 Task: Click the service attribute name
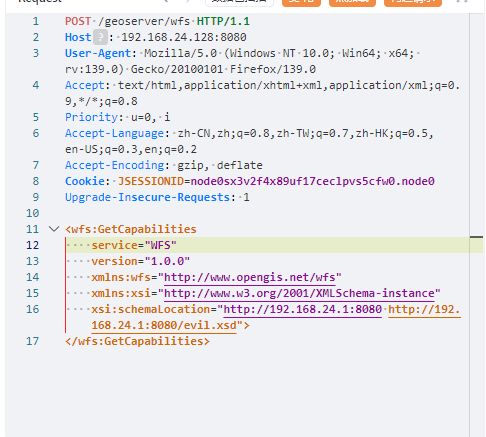point(114,245)
